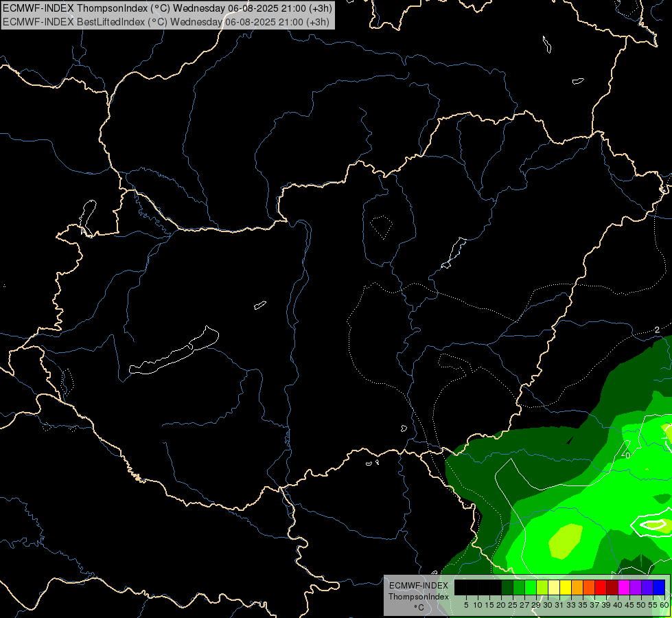
Task: Click the ThompsonIndex title line at top
Action: coord(167,8)
